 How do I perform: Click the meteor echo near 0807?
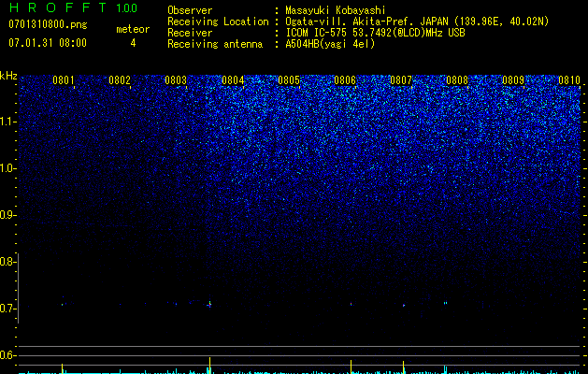404,306
